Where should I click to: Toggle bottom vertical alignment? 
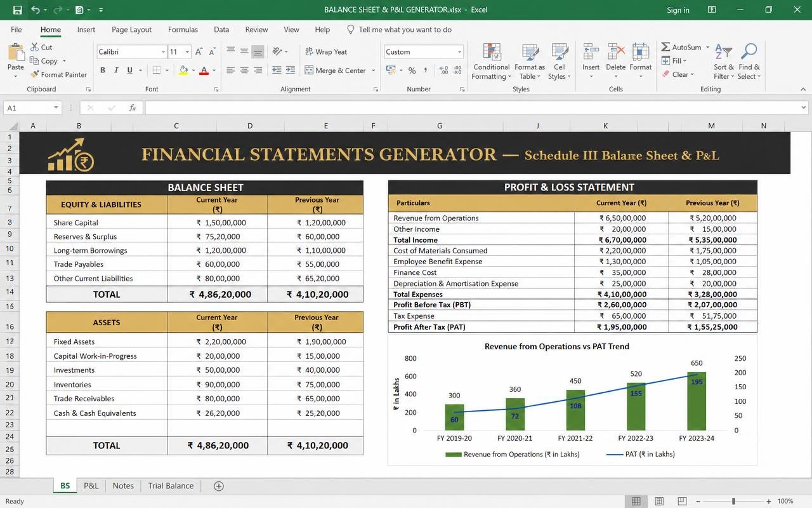click(258, 51)
